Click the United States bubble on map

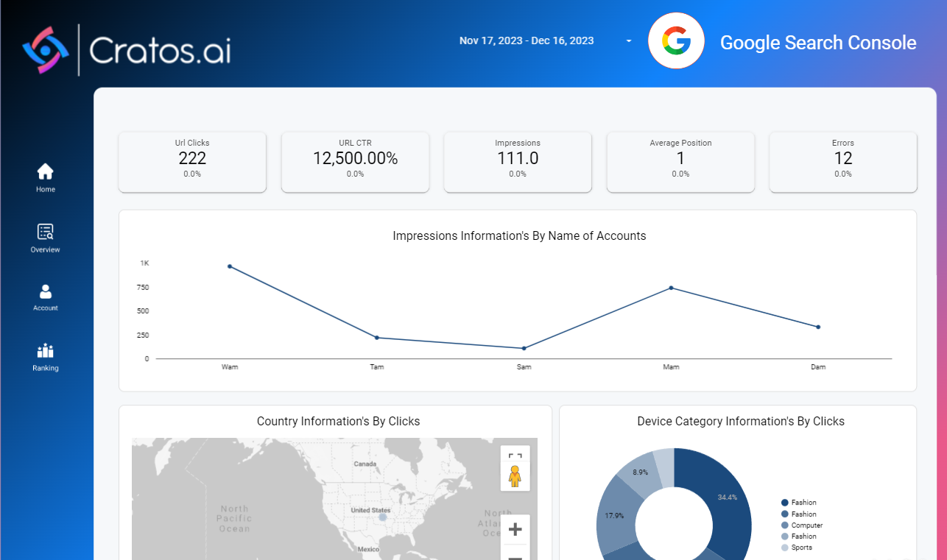tap(382, 517)
